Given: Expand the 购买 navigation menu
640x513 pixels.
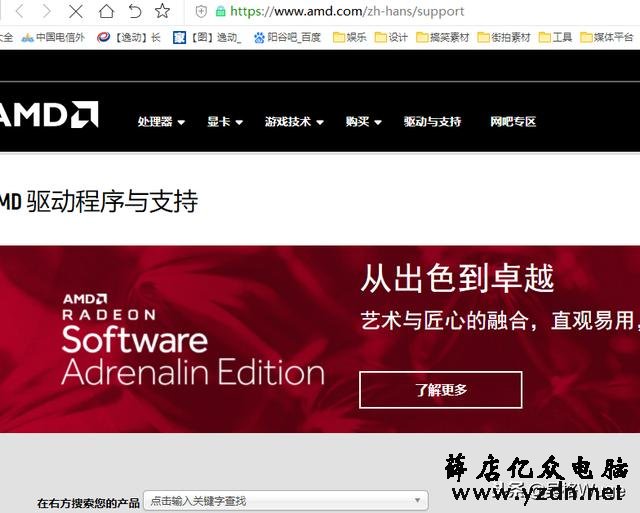Looking at the screenshot, I should tap(363, 122).
